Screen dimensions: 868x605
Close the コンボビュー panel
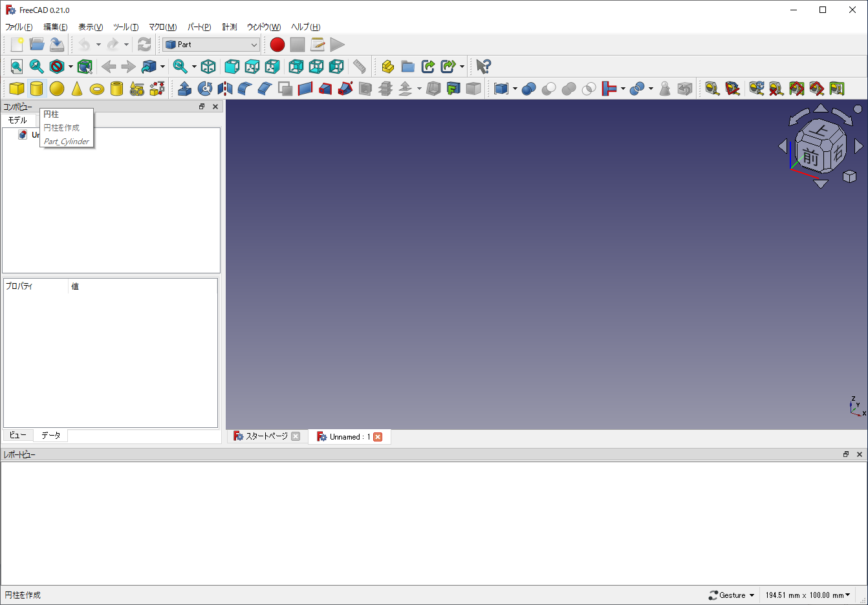pyautogui.click(x=215, y=107)
